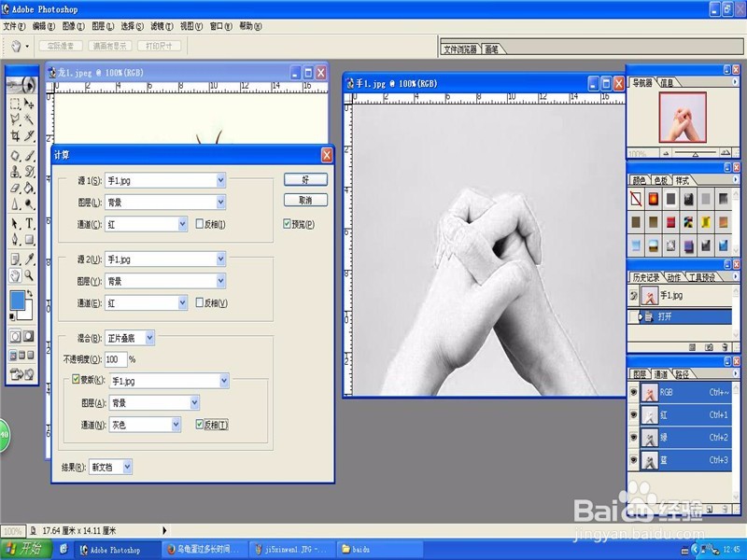The height and width of the screenshot is (560, 747).
Task: Click the Navigator zoom slider
Action: (x=696, y=153)
